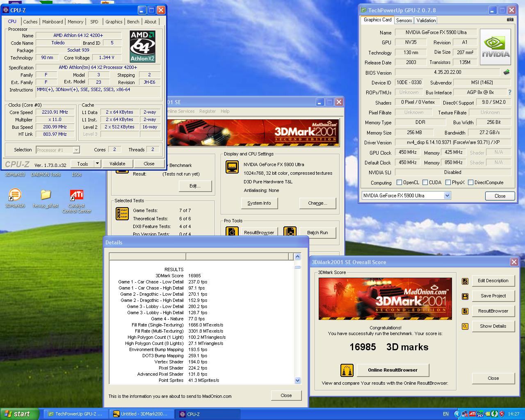Switch to the Caches tab in CPU-Z
The image size is (525, 420).
30,22
